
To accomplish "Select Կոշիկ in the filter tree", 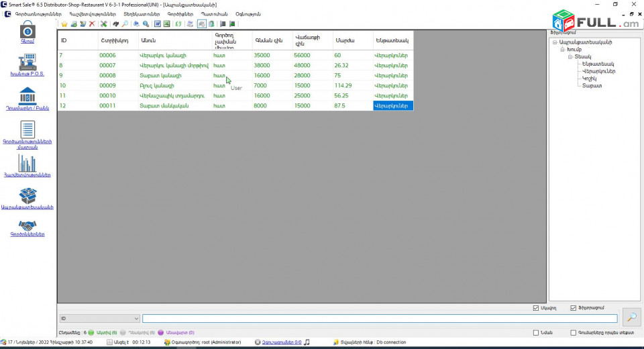I will [590, 79].
